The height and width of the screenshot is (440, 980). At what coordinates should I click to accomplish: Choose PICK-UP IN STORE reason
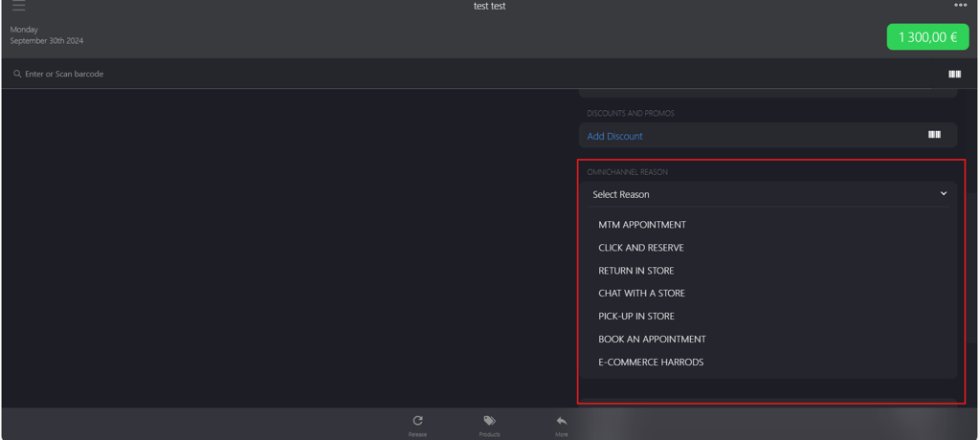636,317
